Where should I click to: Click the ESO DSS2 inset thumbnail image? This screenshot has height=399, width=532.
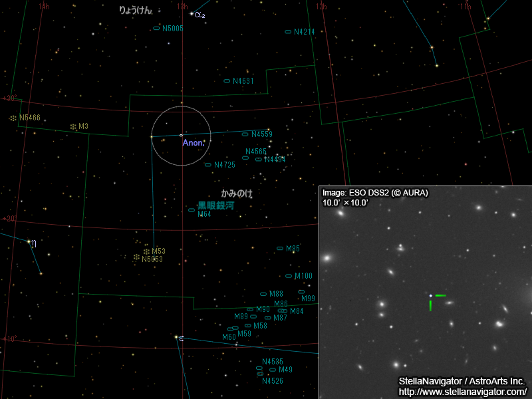pos(426,293)
